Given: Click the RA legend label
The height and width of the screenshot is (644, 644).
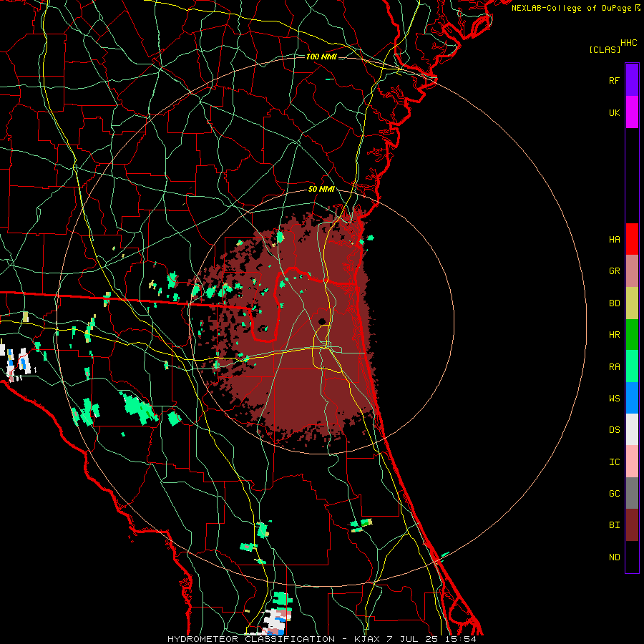Looking at the screenshot, I should (614, 367).
